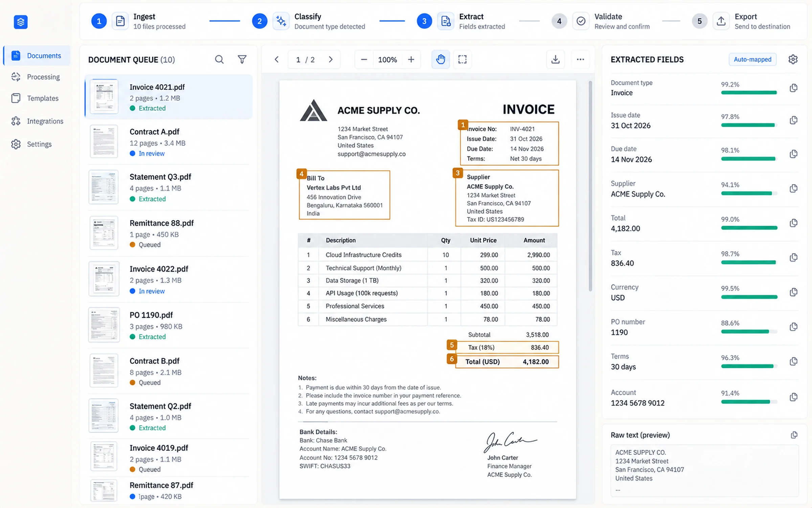The width and height of the screenshot is (812, 508).
Task: Go to the Ingest step
Action: [x=138, y=21]
